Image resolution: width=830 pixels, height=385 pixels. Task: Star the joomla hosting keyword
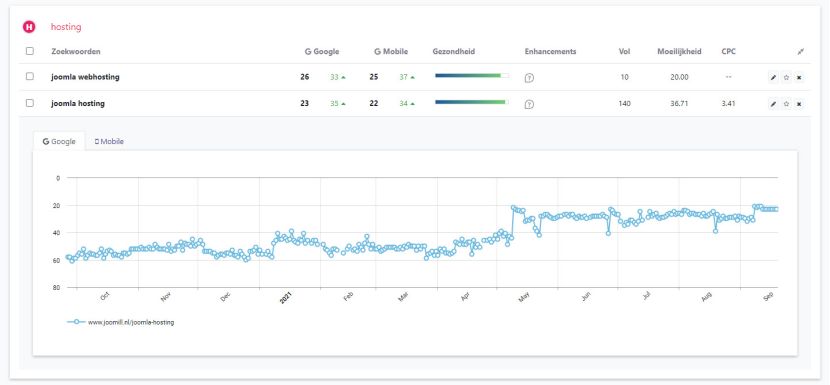[x=786, y=104]
